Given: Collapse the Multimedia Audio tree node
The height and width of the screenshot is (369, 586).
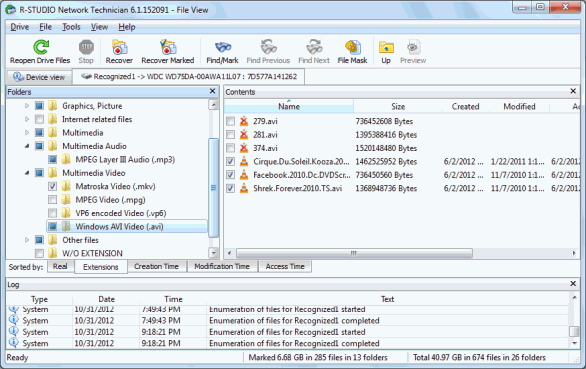Looking at the screenshot, I should (x=27, y=146).
